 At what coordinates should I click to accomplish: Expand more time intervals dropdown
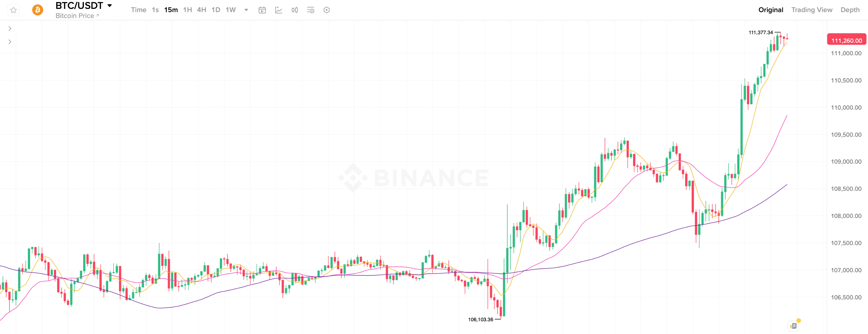(x=246, y=10)
